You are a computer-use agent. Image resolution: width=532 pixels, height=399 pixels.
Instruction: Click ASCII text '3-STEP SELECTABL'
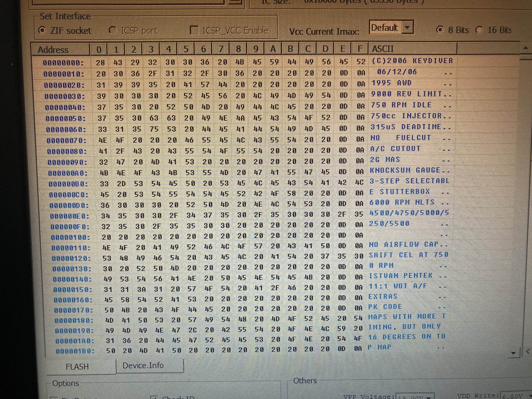[x=409, y=181]
